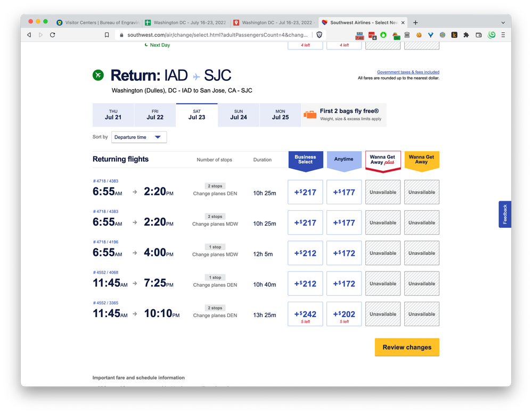This screenshot has height=414, width=532.
Task: Click the 1 stop badge for the 7:25 PM arrival
Action: (215, 277)
